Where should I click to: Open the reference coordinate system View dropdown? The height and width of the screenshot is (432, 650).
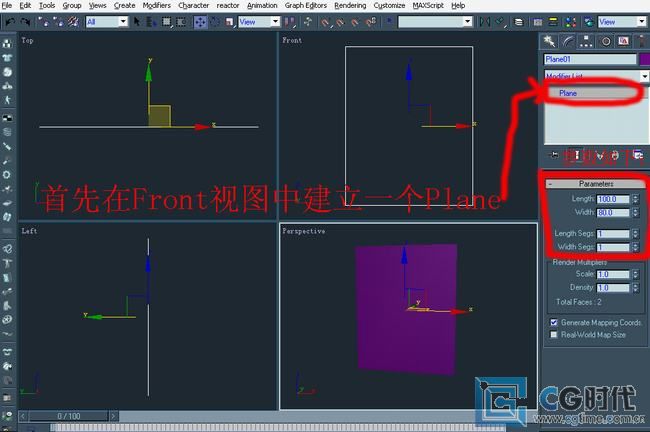click(259, 22)
